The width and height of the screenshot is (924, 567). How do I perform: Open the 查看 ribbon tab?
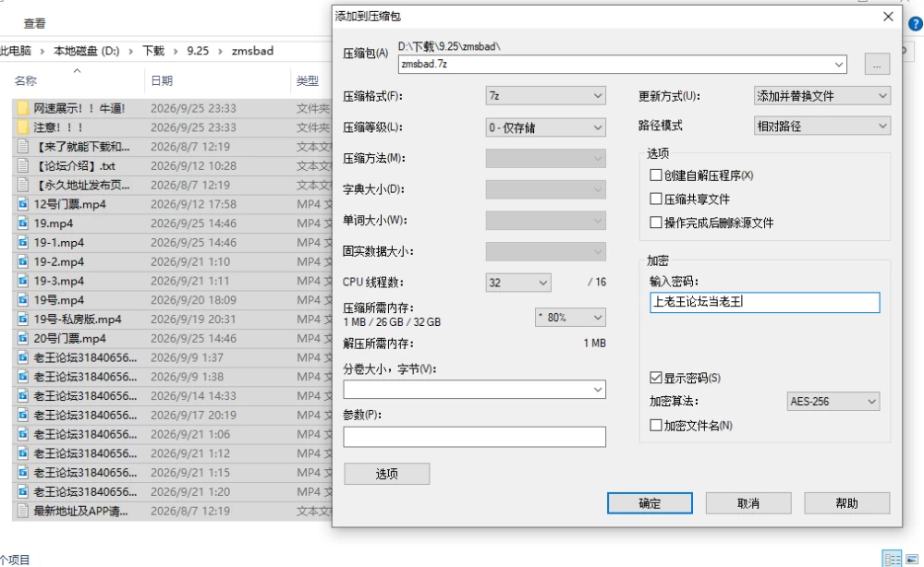(34, 24)
